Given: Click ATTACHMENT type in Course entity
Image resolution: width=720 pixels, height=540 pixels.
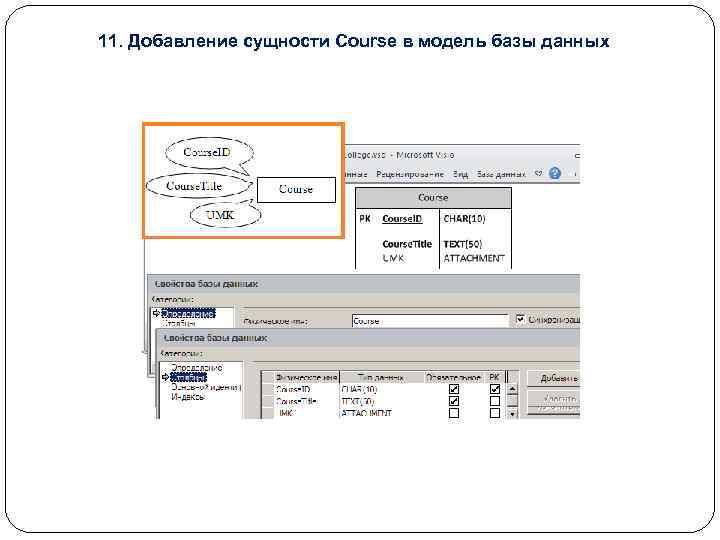Looking at the screenshot, I should click(x=474, y=259).
